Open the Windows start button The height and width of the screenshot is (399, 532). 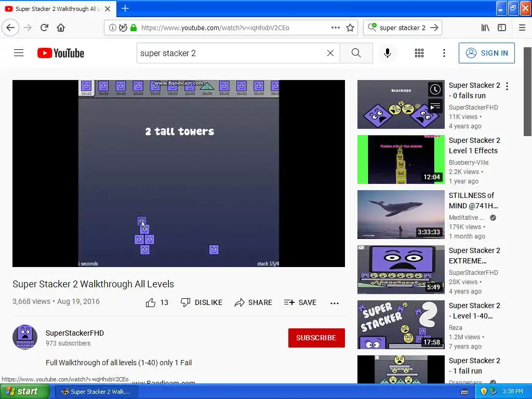(x=25, y=391)
